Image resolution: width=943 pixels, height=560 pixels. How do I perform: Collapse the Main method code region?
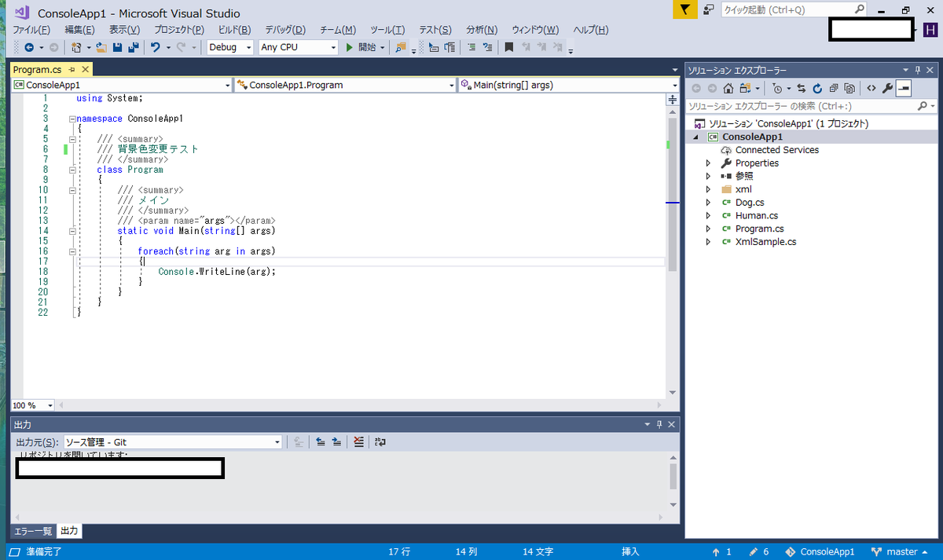72,231
